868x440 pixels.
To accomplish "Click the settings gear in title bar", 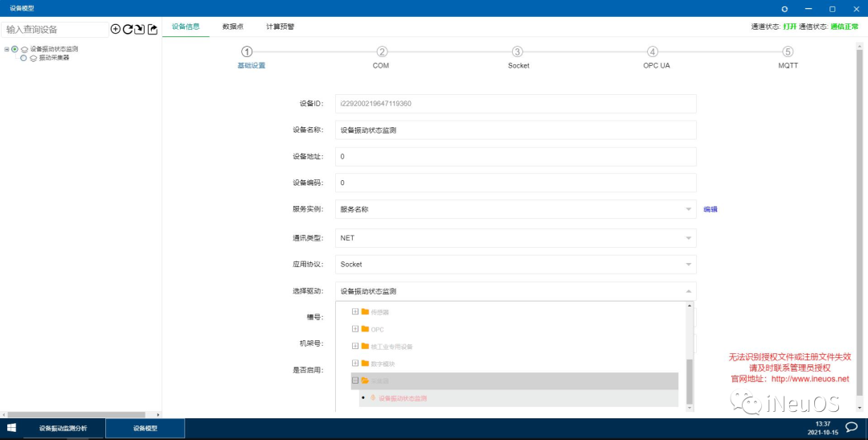I will 784,9.
